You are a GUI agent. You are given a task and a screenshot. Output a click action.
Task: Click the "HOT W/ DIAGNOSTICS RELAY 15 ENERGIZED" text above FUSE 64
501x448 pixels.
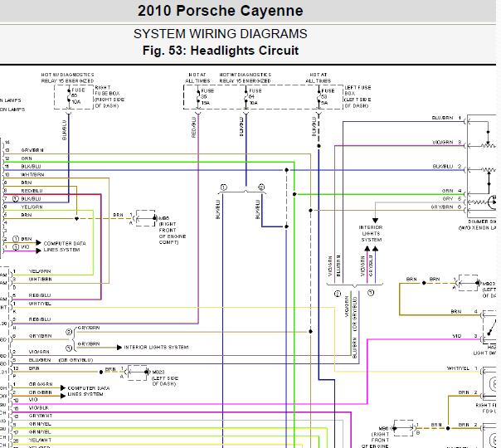[x=245, y=78]
